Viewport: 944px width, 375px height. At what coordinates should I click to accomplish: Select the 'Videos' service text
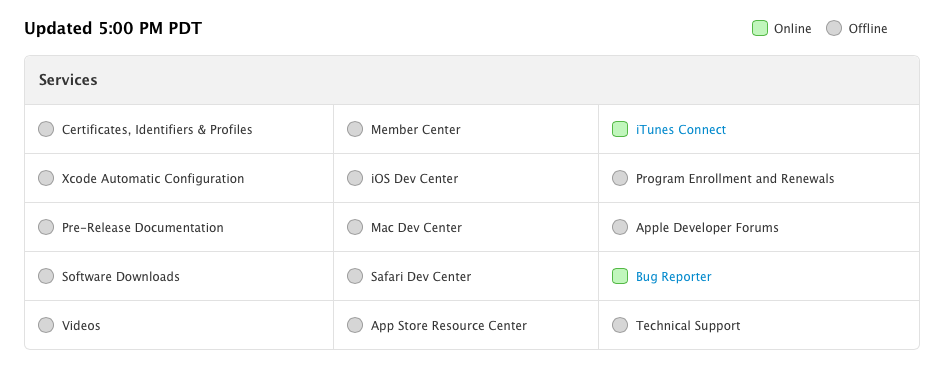pyautogui.click(x=81, y=326)
